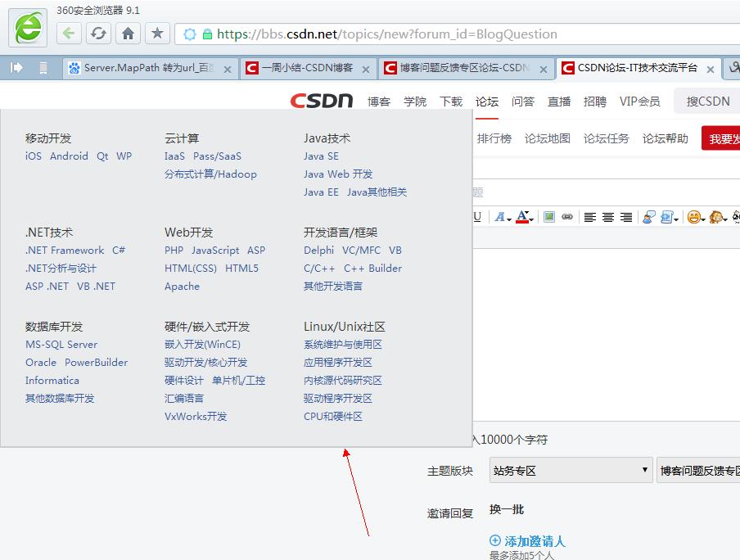Select the CSDN论坛-IT技术交流平台 tab
This screenshot has height=560, width=740.
[x=637, y=68]
